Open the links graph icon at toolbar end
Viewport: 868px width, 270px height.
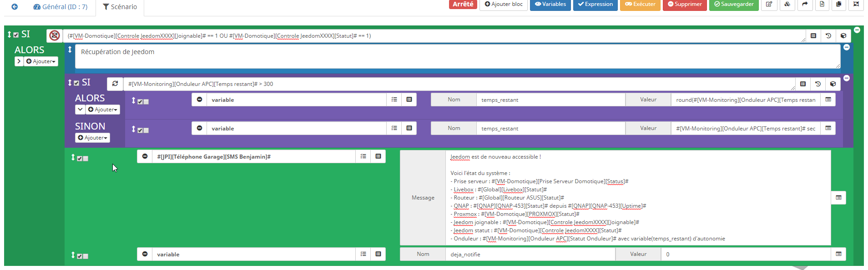pos(856,4)
